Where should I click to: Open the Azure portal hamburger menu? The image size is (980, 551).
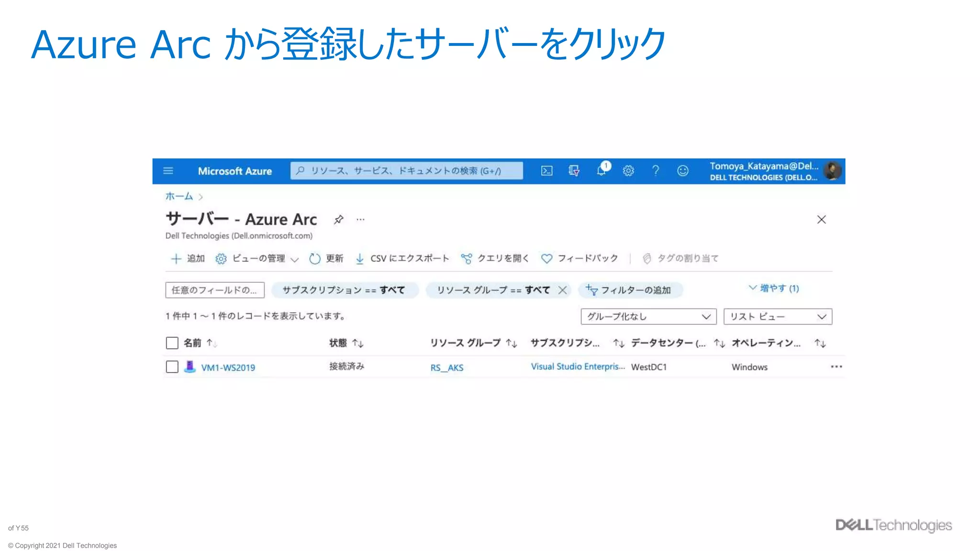(168, 171)
